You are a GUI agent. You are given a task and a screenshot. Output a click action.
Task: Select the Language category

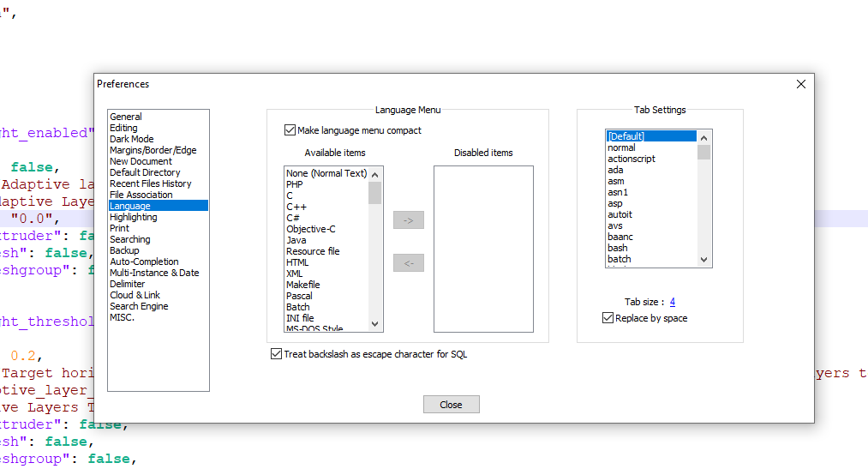point(159,206)
